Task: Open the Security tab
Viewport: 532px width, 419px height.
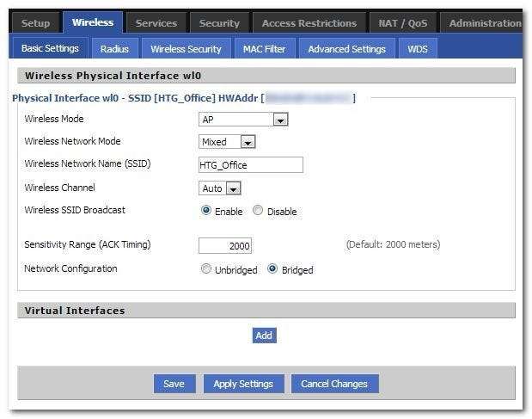Action: pyautogui.click(x=219, y=23)
